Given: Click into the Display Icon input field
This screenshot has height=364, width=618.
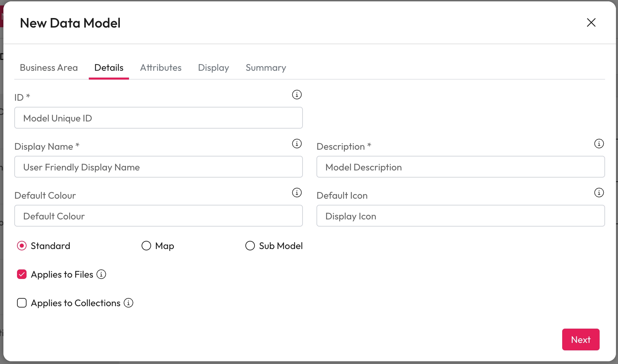Looking at the screenshot, I should [460, 216].
